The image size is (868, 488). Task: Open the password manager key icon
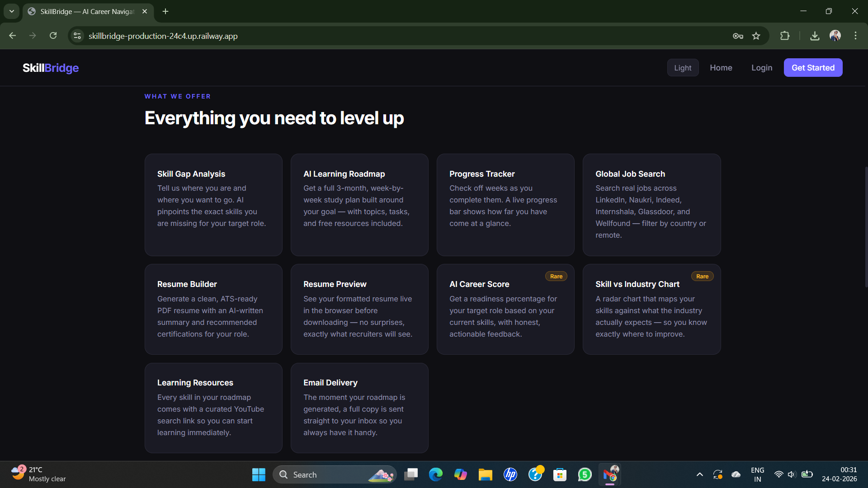(x=738, y=36)
